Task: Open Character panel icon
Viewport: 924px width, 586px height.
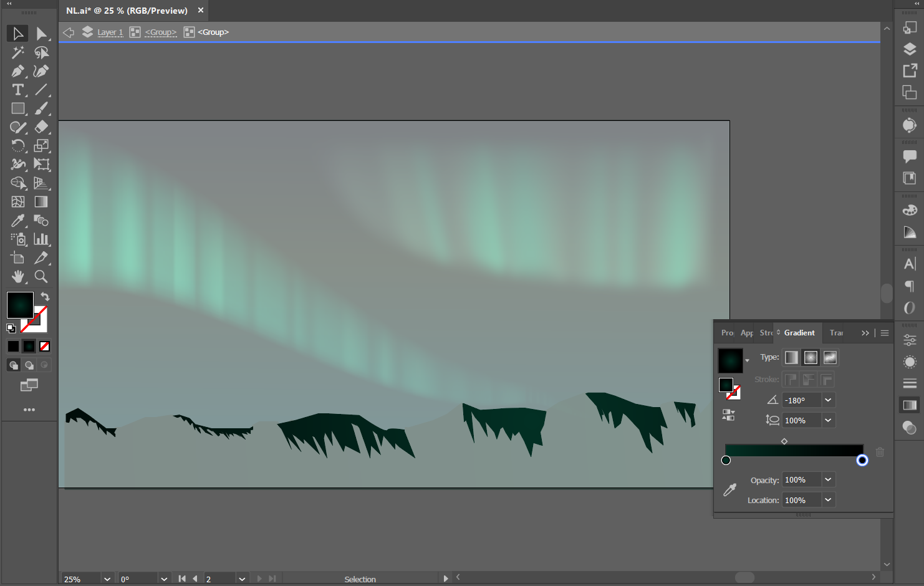Action: pos(910,264)
